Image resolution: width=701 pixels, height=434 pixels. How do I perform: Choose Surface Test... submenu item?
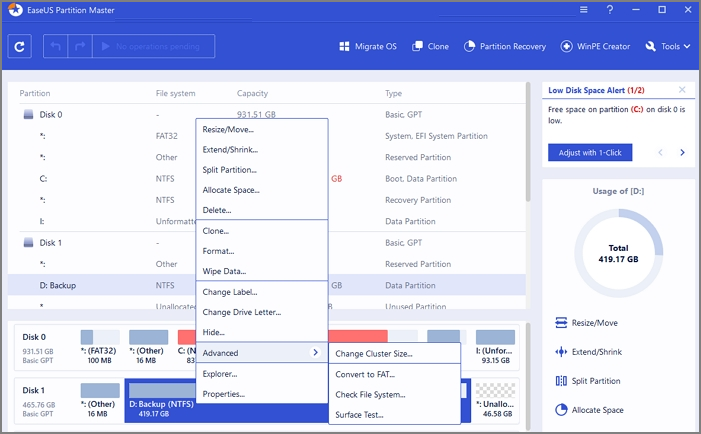395,415
